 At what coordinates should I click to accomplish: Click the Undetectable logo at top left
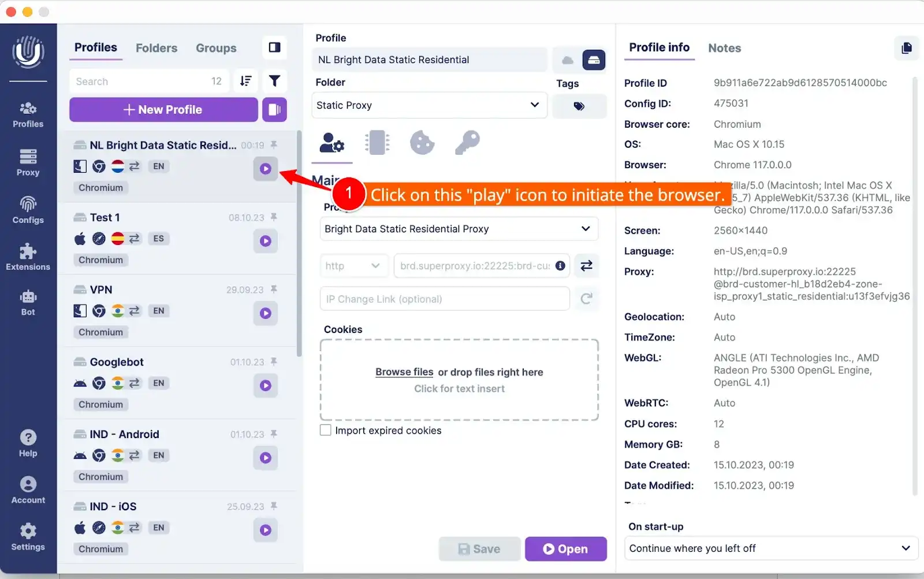point(28,52)
